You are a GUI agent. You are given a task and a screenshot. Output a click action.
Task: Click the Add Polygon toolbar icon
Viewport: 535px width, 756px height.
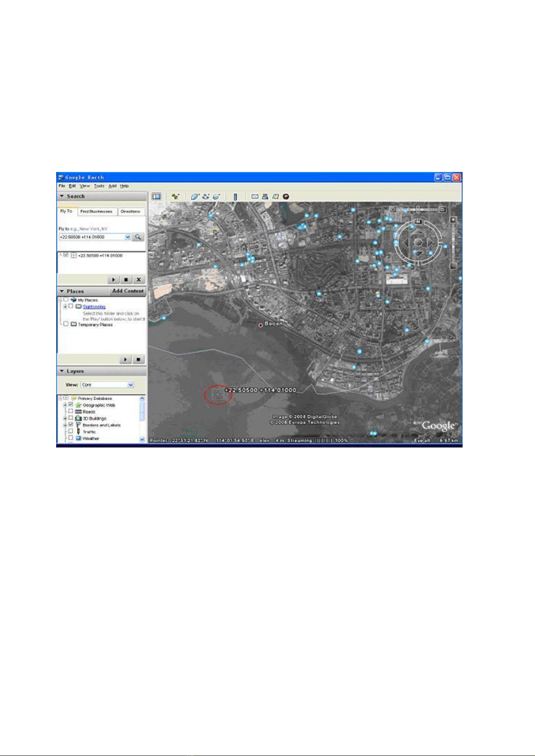pyautogui.click(x=195, y=197)
